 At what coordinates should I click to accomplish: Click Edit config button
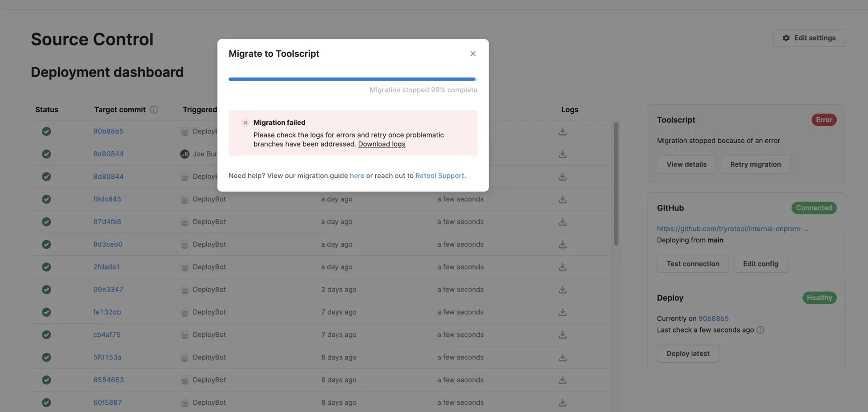coord(760,264)
